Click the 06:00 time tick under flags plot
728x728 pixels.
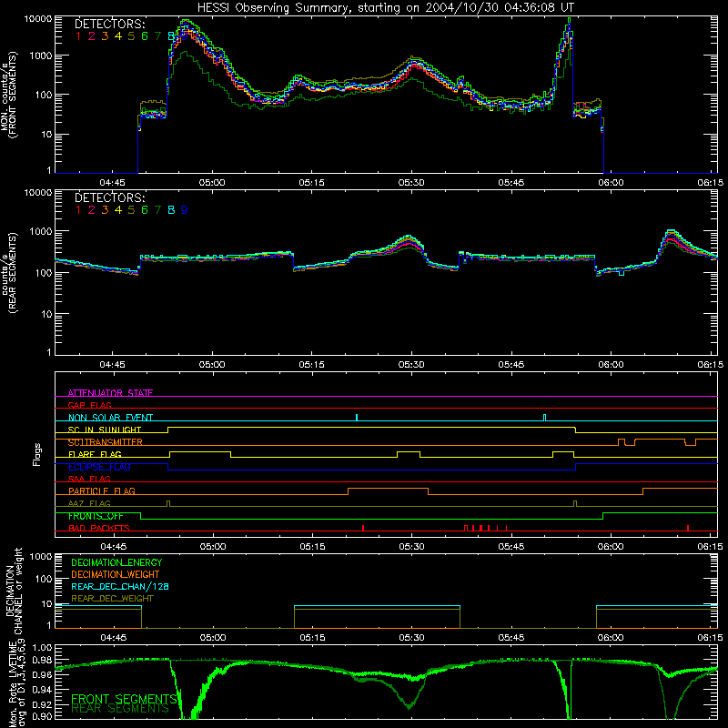[x=611, y=547]
